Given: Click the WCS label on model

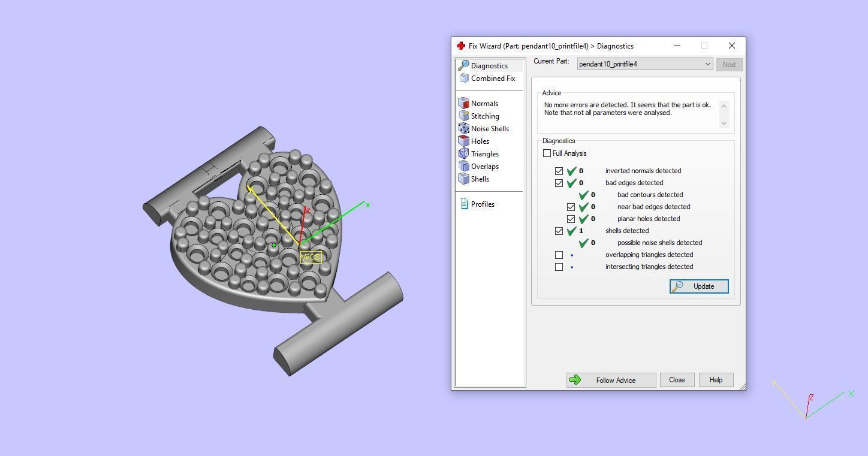Looking at the screenshot, I should (311, 257).
